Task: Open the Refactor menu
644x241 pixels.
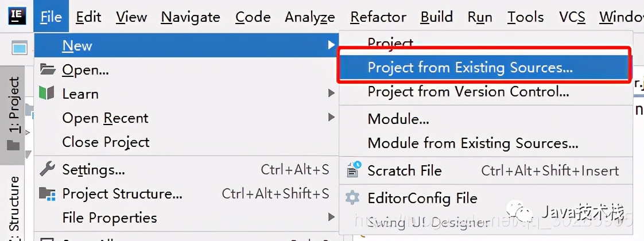Action: coord(378,17)
